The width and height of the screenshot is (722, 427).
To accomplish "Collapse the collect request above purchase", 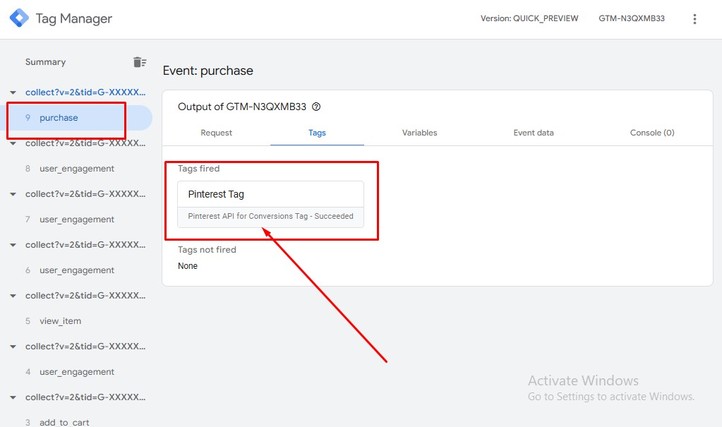I will coord(12,92).
